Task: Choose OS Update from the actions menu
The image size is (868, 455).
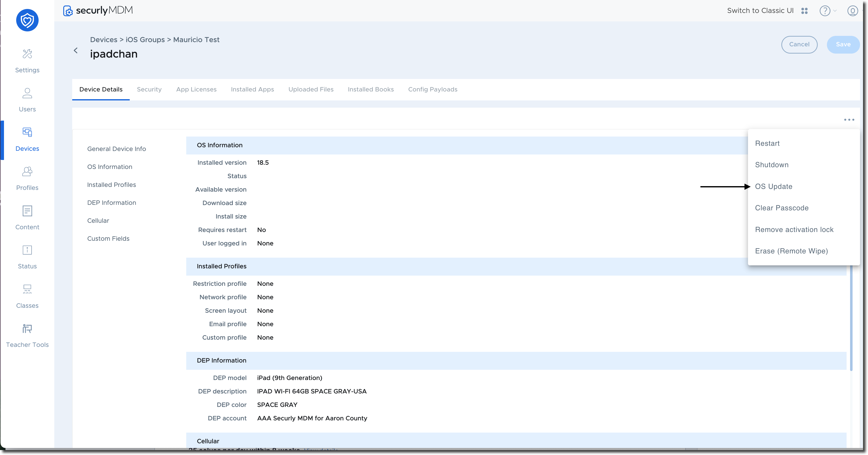Action: click(x=804, y=187)
